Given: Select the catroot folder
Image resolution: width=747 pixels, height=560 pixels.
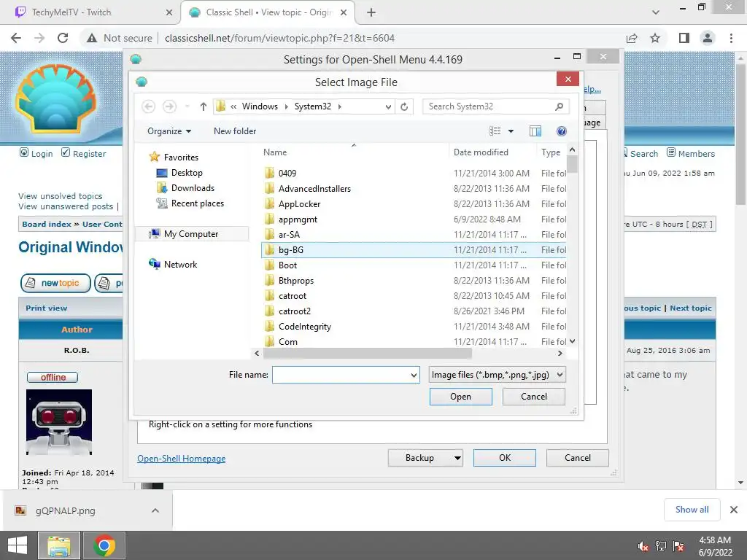Looking at the screenshot, I should pos(414,296).
